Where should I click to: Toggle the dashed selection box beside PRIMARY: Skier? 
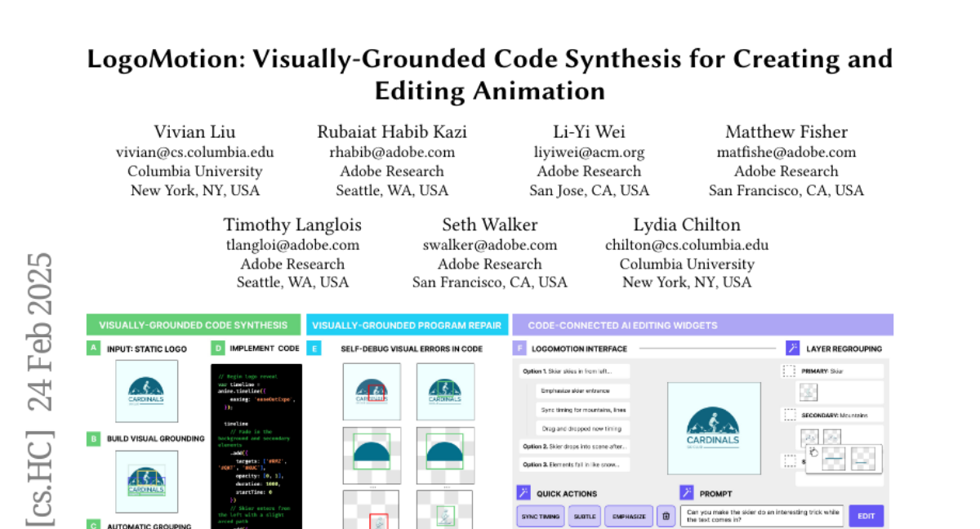789,371
